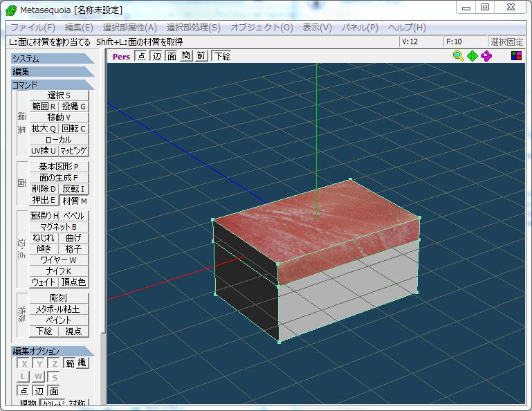Select the 頂点色 vertex color command

tap(73, 282)
